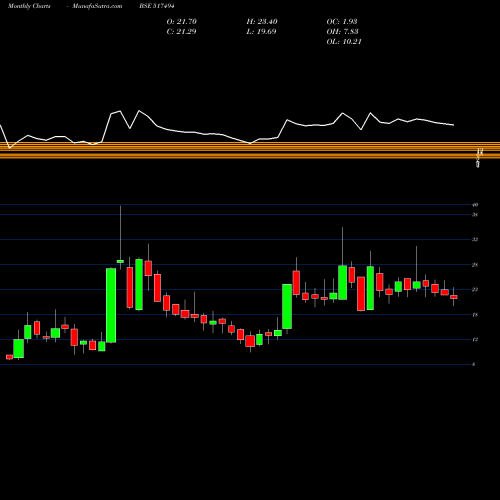Image resolution: width=500 pixels, height=500 pixels.
Task: Click the "OH: 7.83" value
Action: tap(342, 32)
